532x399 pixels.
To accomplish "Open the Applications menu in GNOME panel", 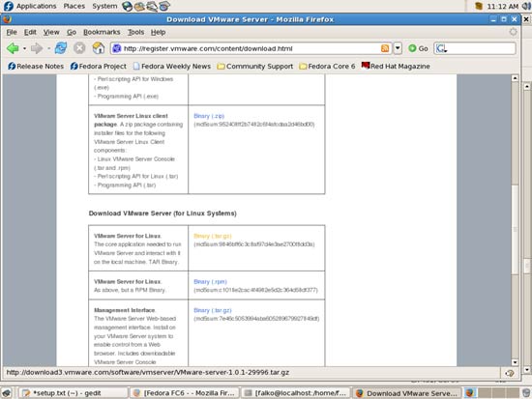I will [x=30, y=6].
